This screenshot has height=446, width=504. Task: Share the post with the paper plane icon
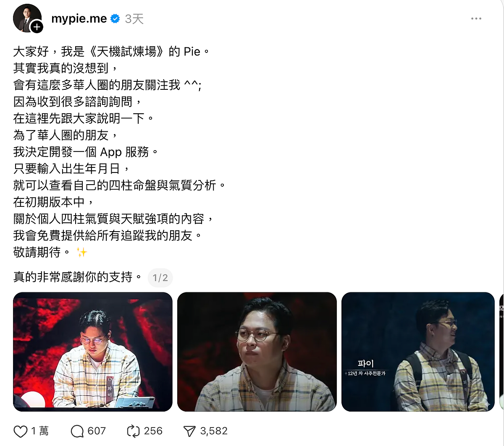point(189,431)
